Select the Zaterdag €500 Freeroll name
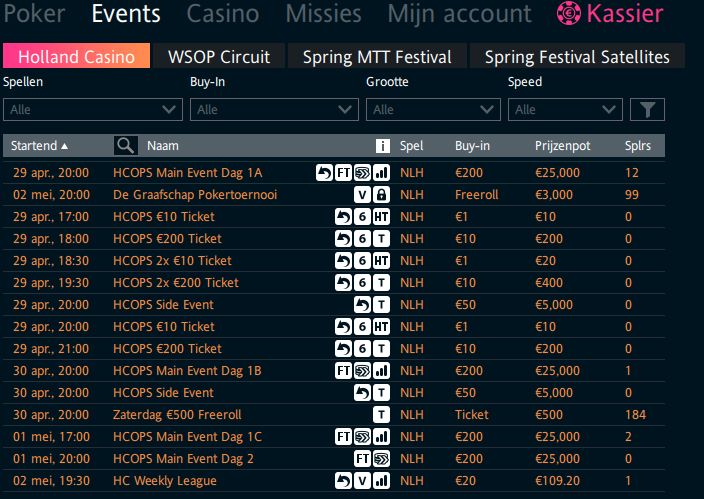This screenshot has width=704, height=499. pos(177,415)
